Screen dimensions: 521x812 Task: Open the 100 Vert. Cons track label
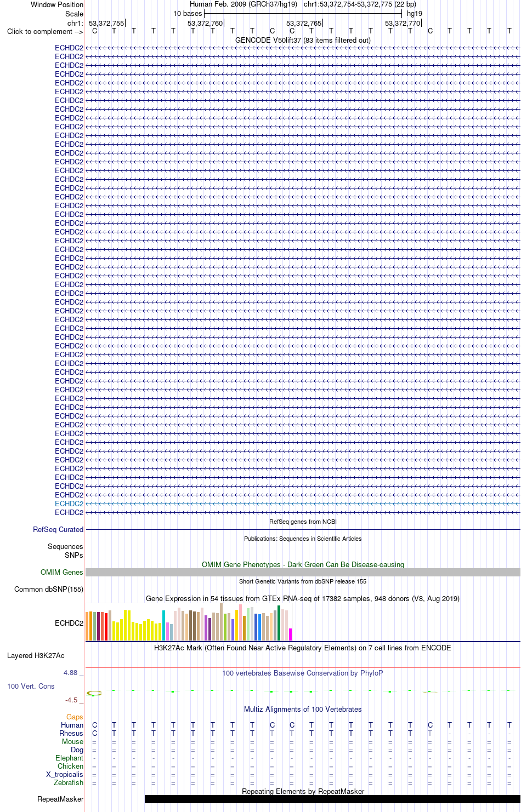tap(31, 686)
